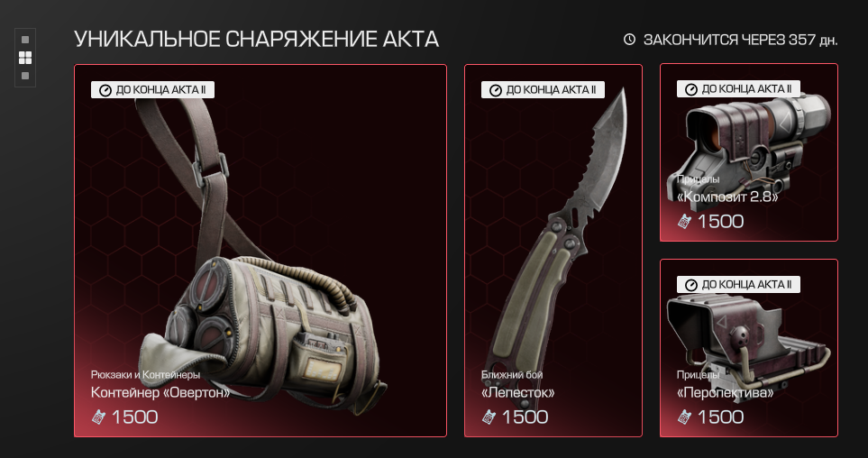Click the currency icon under «Лепесток»
Image resolution: width=868 pixels, height=458 pixels.
[489, 417]
